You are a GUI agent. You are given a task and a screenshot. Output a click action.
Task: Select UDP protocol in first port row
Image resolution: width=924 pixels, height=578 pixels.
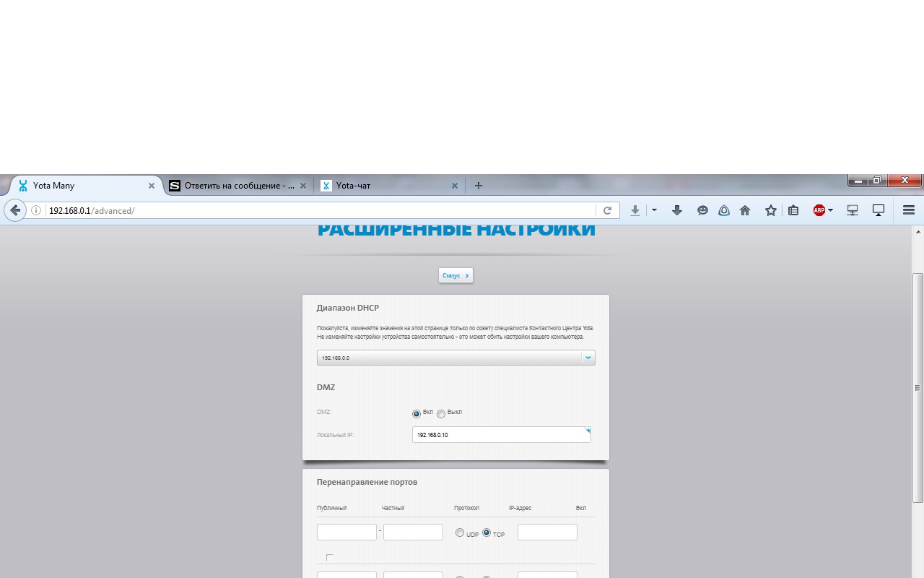pos(460,533)
